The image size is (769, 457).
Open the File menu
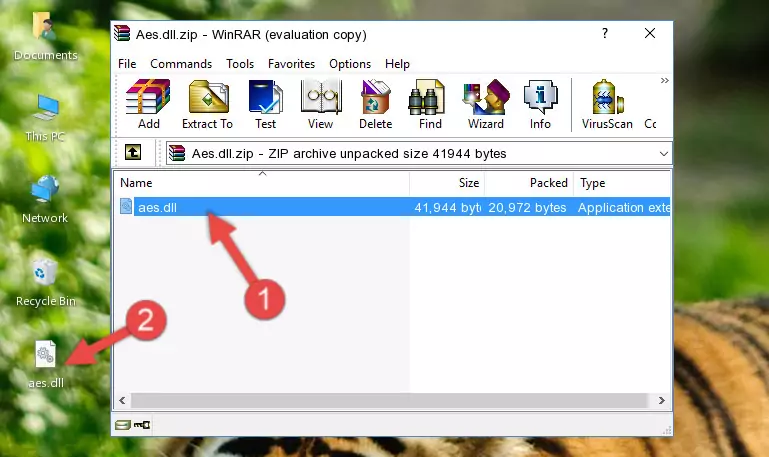tap(127, 64)
